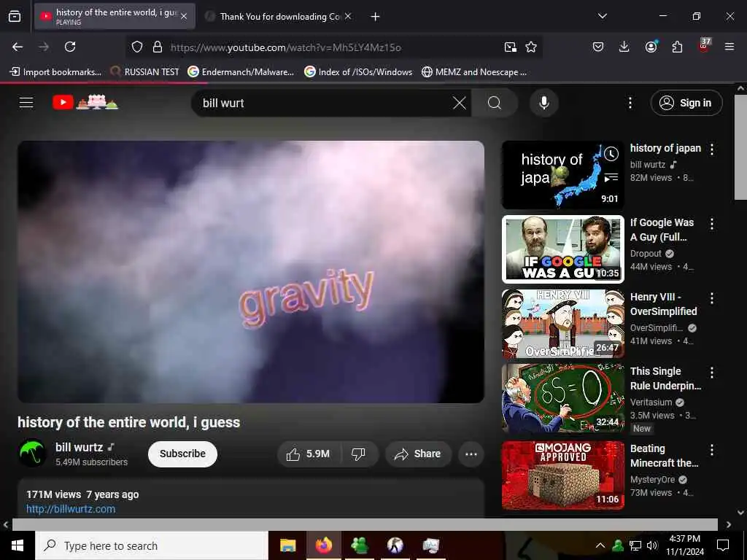Go back to previous page
The image size is (747, 560).
point(18,47)
